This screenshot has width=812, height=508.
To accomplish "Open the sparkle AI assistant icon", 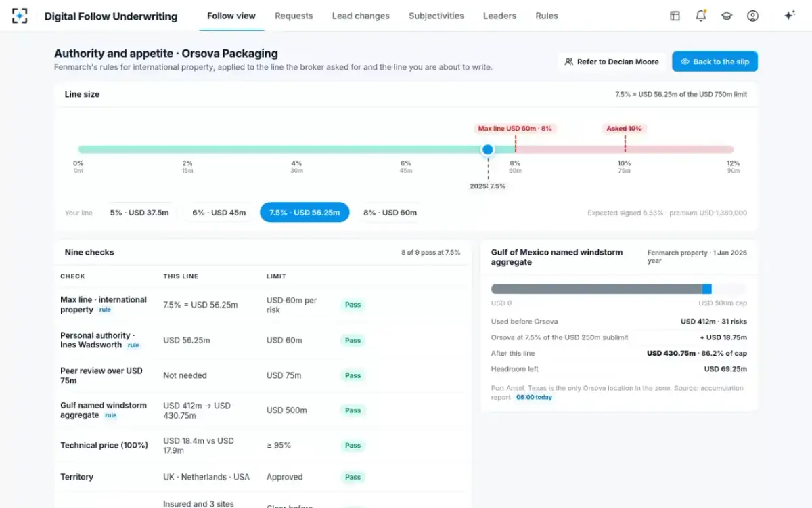I will (789, 16).
